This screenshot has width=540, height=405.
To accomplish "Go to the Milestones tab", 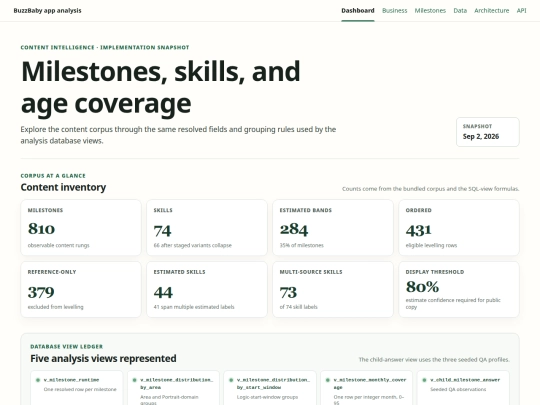I will [430, 11].
